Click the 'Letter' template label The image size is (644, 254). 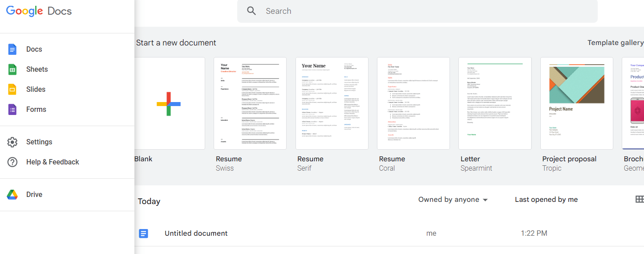(x=470, y=159)
